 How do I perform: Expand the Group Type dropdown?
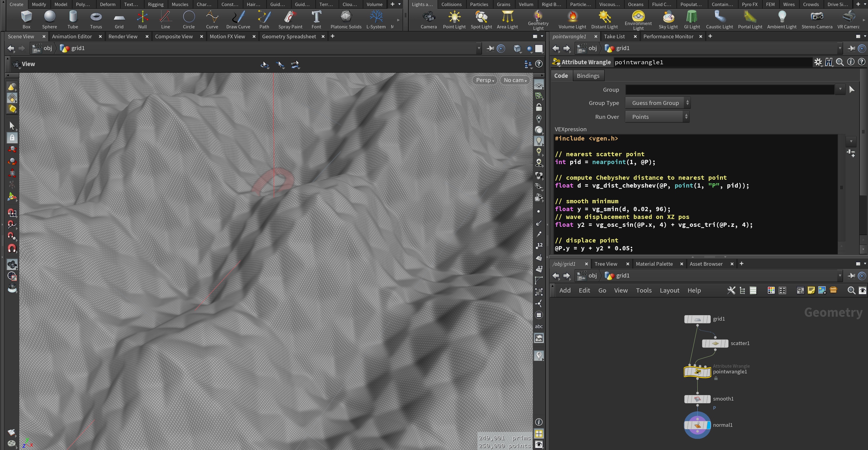click(657, 103)
